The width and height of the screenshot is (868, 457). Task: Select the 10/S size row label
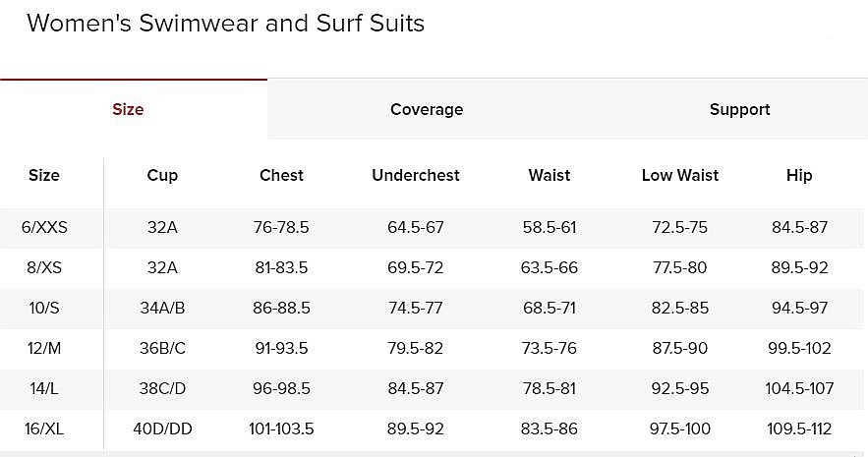[x=44, y=308]
